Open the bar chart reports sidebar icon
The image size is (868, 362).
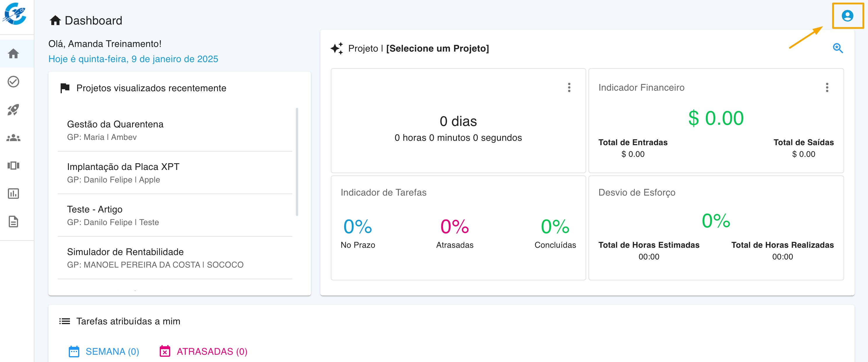tap(13, 194)
